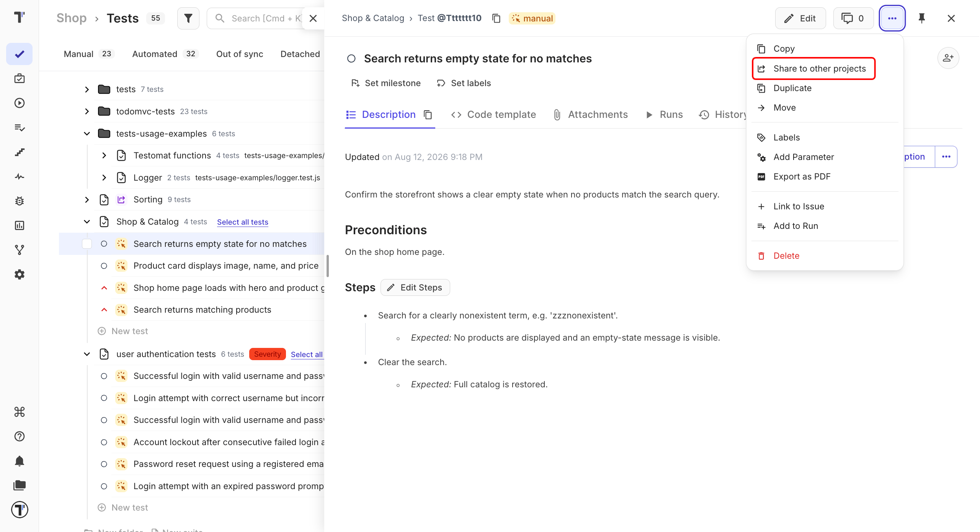Open the Branches fork icon in sidebar

(20, 250)
